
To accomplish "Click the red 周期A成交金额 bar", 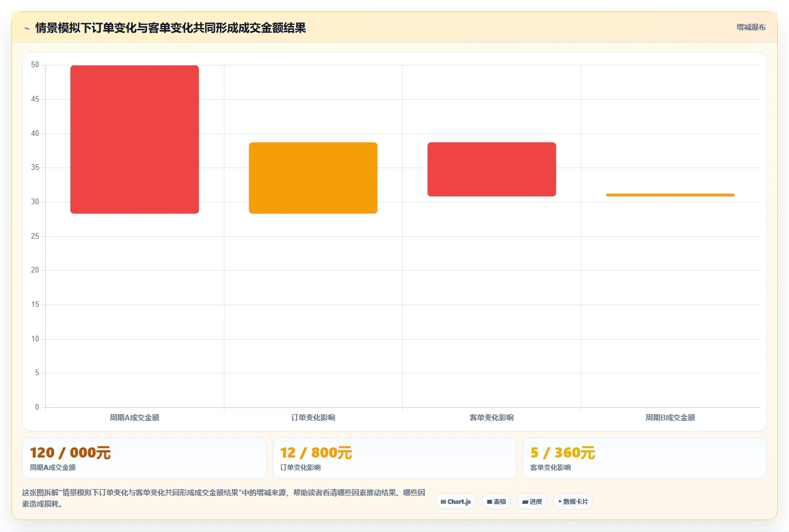I will click(x=135, y=139).
